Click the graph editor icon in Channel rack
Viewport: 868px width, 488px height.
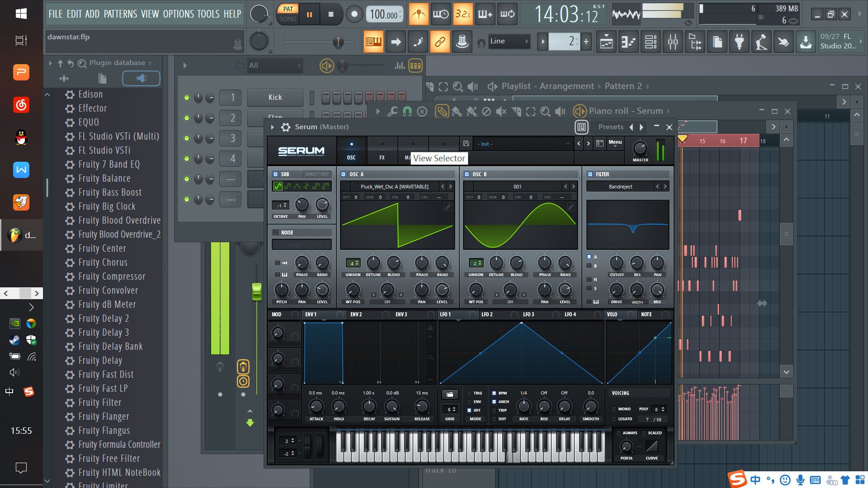[400, 66]
